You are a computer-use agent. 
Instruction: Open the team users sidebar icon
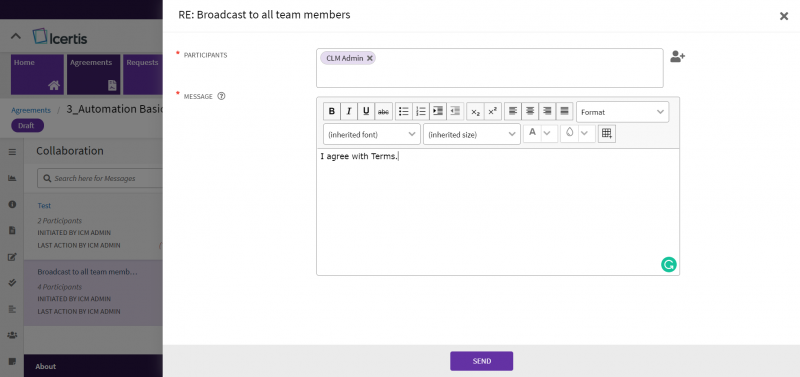tap(12, 335)
